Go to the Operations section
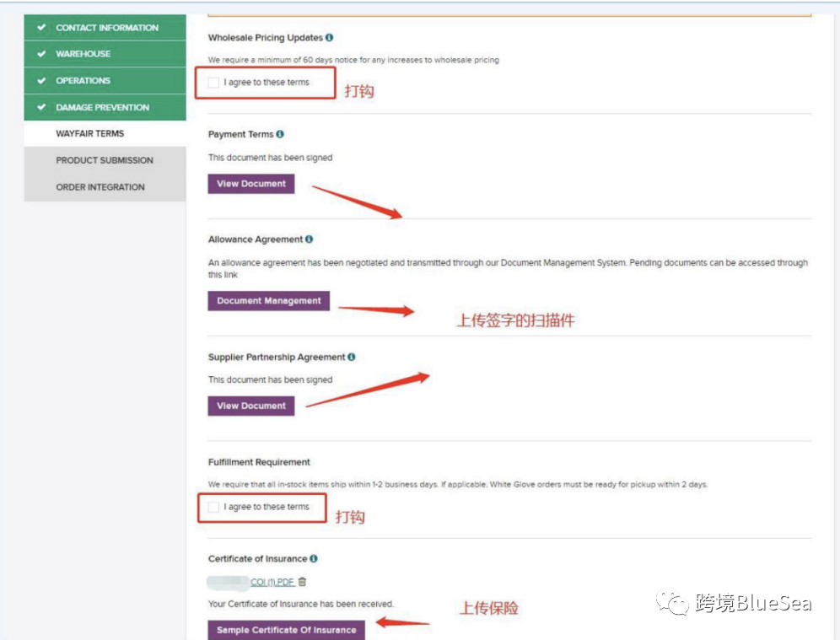 (105, 80)
